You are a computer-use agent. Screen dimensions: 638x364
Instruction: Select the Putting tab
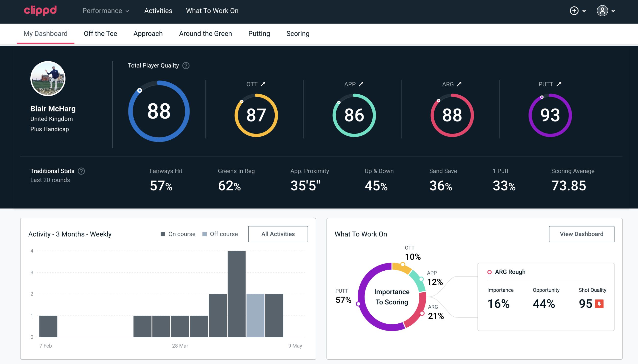pyautogui.click(x=259, y=33)
